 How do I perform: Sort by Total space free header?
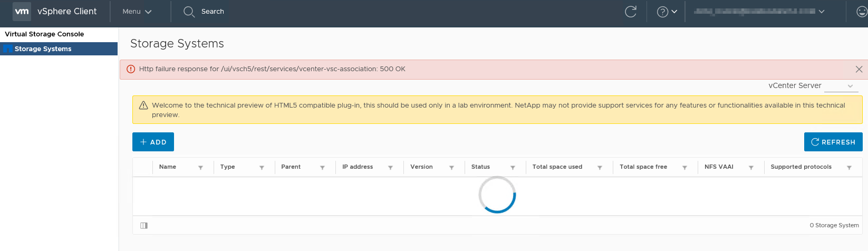click(643, 167)
